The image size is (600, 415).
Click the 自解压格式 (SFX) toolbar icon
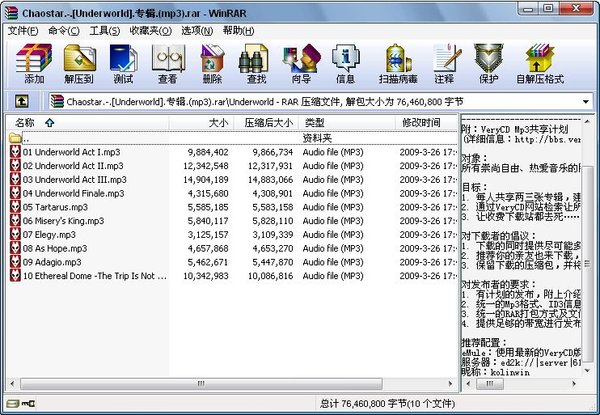point(540,63)
